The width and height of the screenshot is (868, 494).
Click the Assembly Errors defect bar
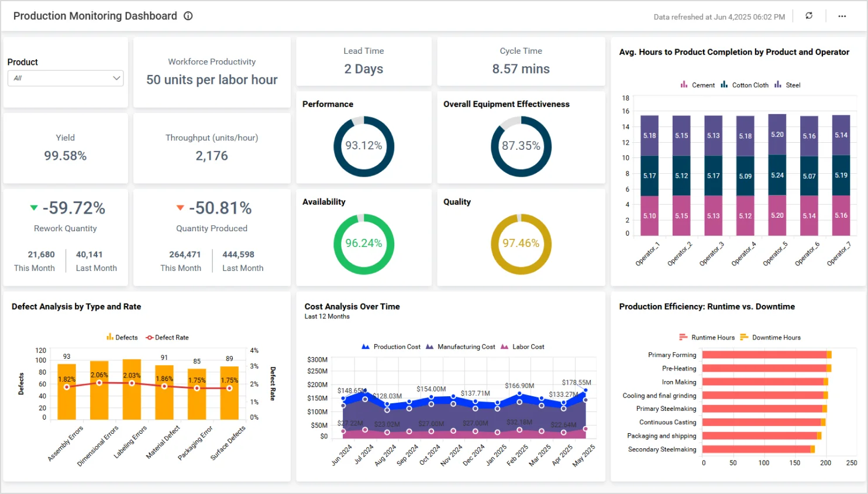(x=67, y=391)
